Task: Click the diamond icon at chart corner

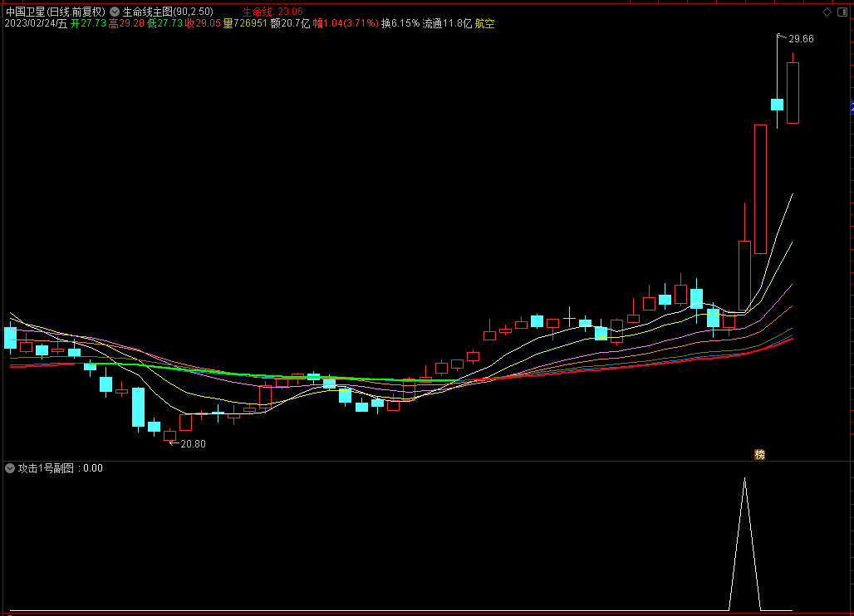Action: click(x=827, y=12)
